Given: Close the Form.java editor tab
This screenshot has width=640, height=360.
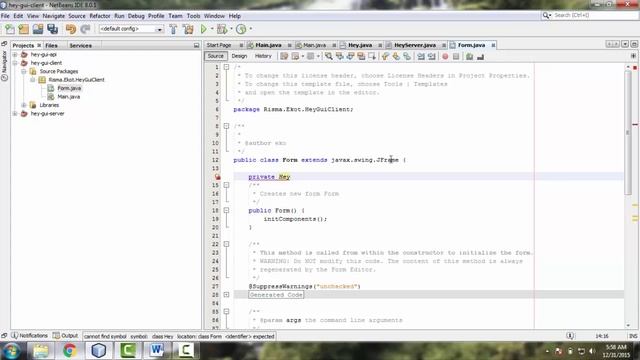Looking at the screenshot, I should click(x=493, y=45).
